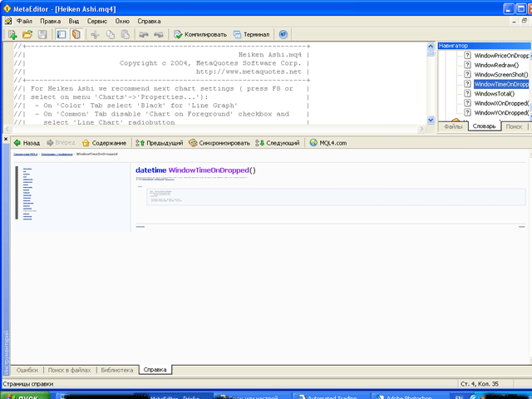
Task: Switch to Словарь tab in Navigator
Action: point(484,126)
